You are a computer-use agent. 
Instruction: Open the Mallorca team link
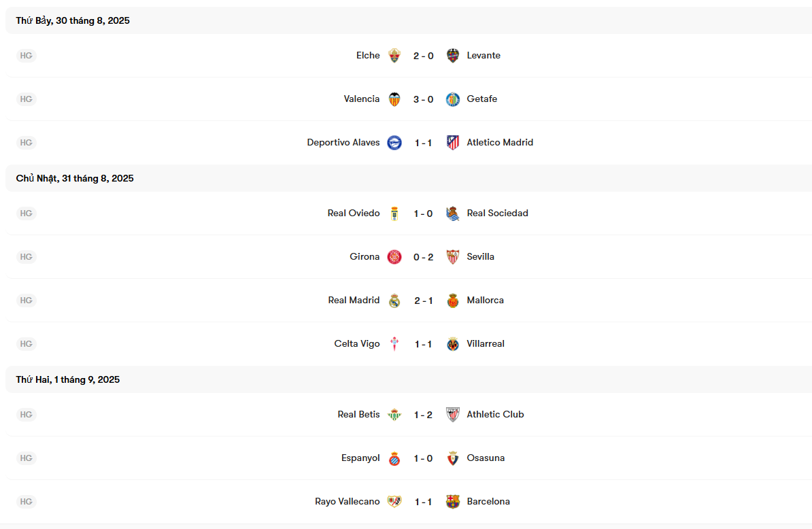(x=485, y=301)
